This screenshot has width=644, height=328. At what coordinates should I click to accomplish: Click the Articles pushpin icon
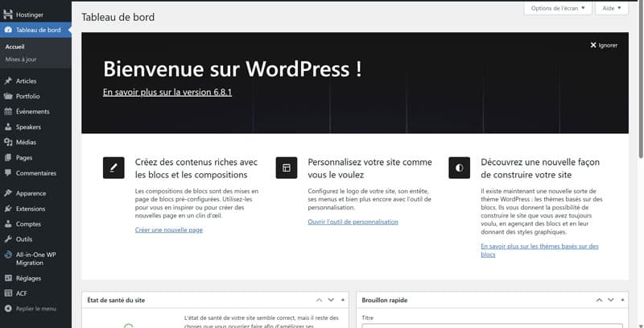pyautogui.click(x=8, y=81)
